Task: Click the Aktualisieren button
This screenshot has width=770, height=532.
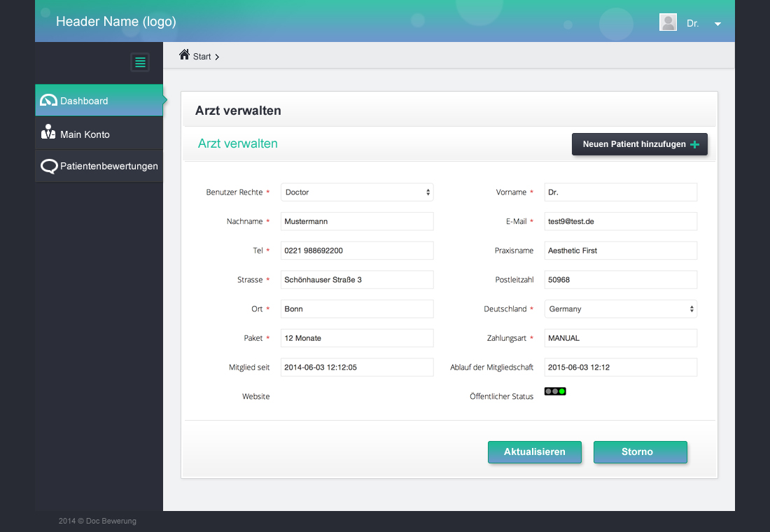Action: click(x=534, y=452)
